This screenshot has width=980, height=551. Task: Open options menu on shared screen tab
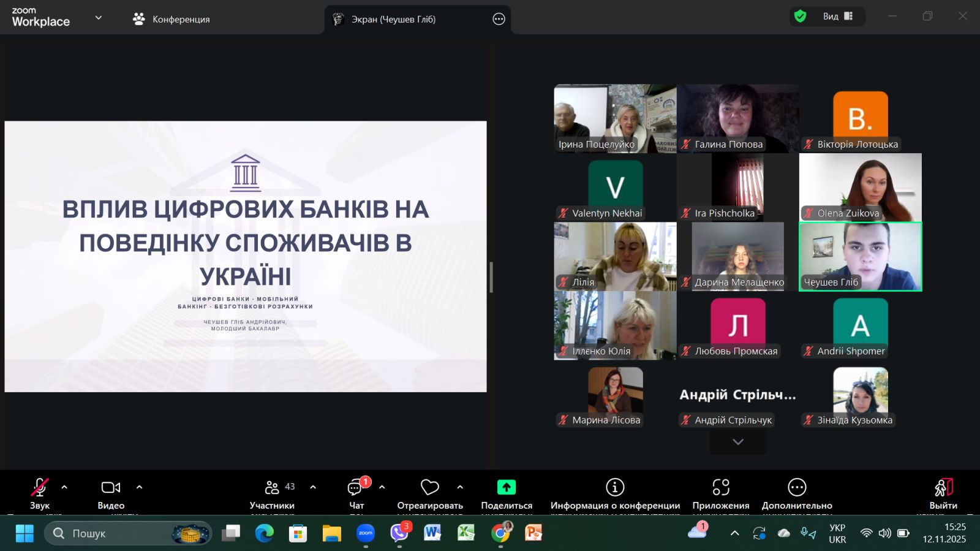(499, 20)
